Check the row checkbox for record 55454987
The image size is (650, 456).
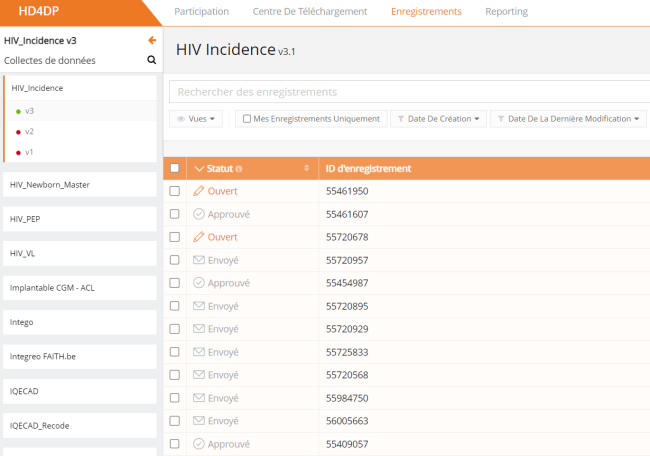(x=175, y=283)
